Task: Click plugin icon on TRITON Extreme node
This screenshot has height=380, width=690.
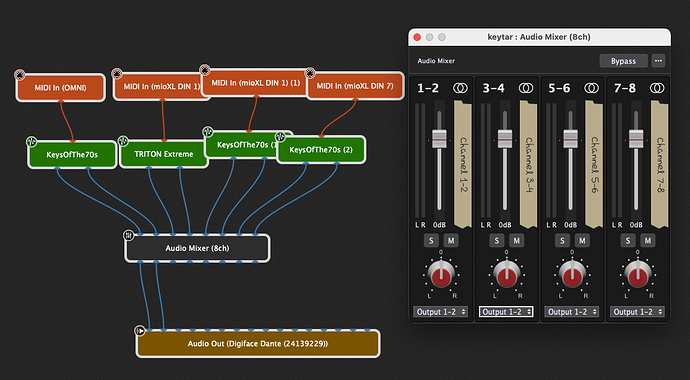Action: coord(123,141)
